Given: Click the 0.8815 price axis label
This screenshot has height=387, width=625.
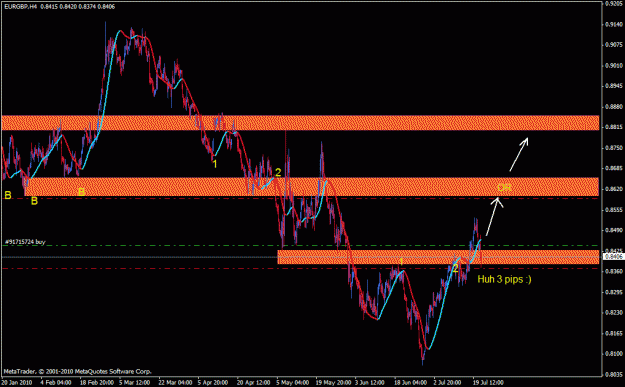Looking at the screenshot, I should [614, 127].
